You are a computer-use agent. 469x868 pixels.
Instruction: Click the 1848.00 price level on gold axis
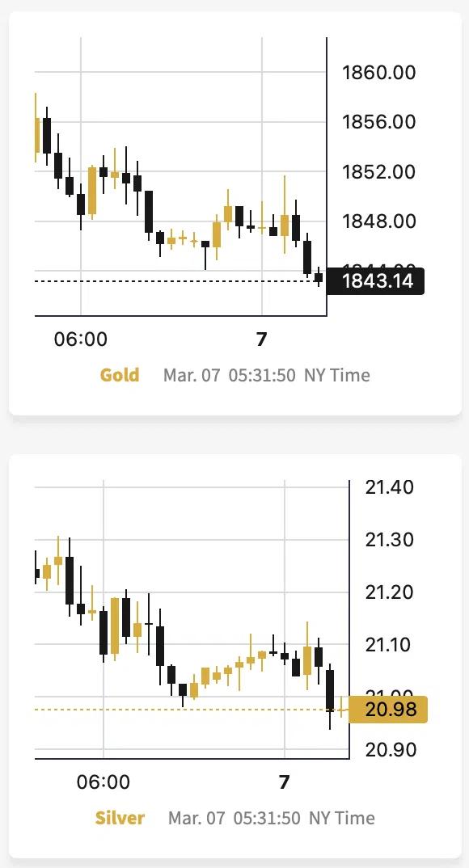[378, 221]
